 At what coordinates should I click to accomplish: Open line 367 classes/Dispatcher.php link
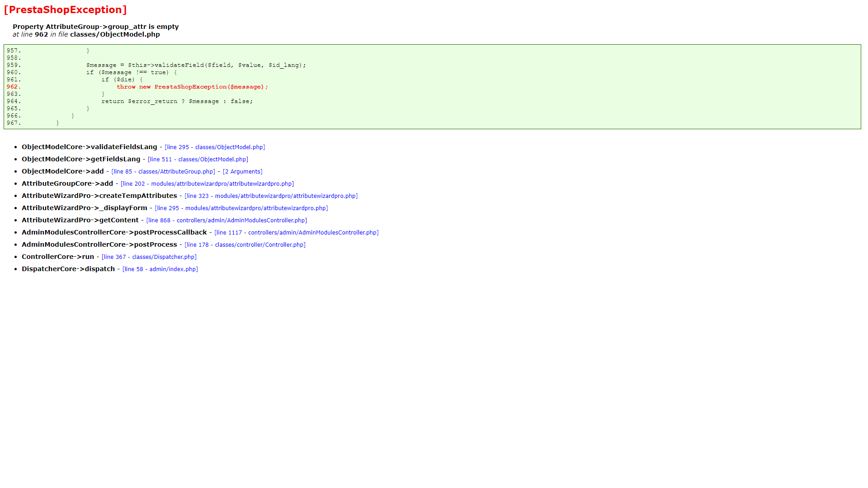tap(149, 257)
